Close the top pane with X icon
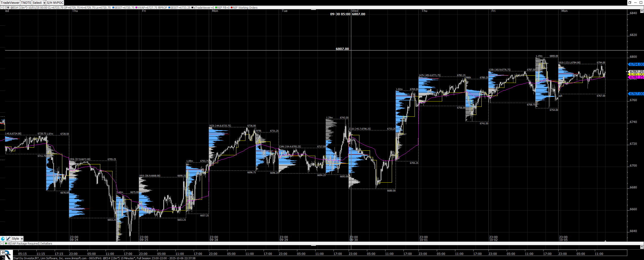644x260 pixels. tap(2, 8)
